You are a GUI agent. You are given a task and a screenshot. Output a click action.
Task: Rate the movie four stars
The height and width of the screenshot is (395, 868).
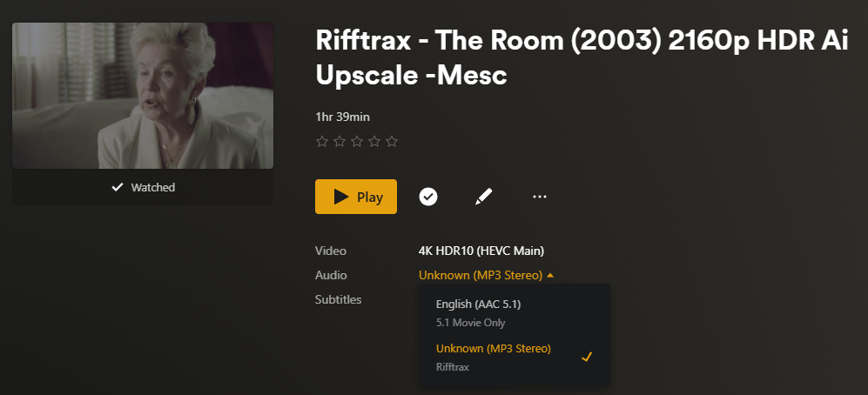(374, 141)
